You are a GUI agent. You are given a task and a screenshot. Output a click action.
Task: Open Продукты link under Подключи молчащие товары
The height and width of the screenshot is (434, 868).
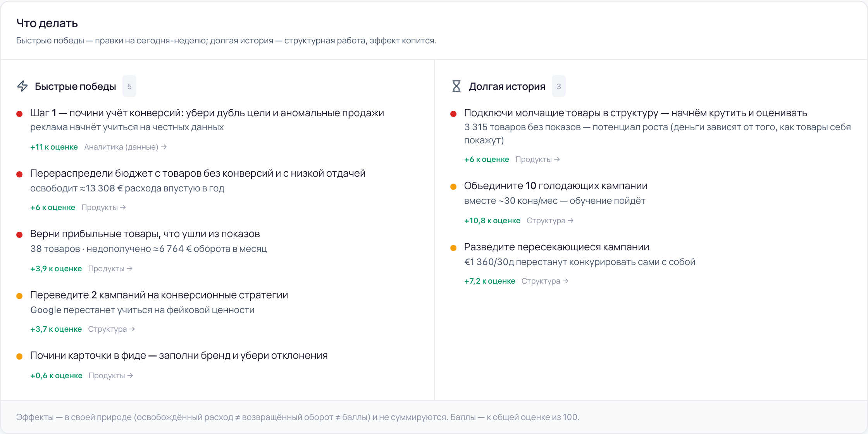[x=537, y=159]
